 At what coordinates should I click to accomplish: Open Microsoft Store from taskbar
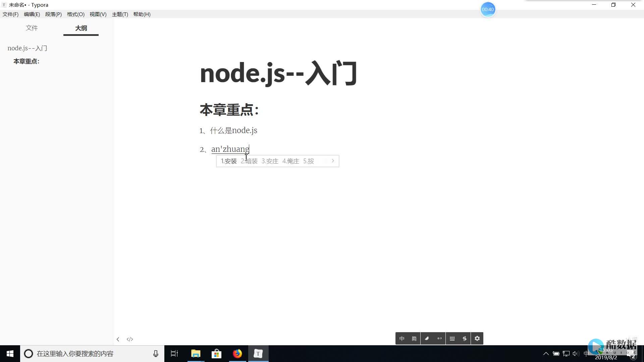pyautogui.click(x=216, y=354)
